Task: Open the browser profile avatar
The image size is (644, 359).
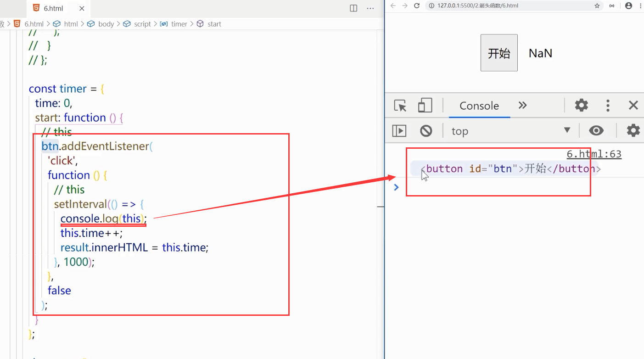Action: [628, 6]
